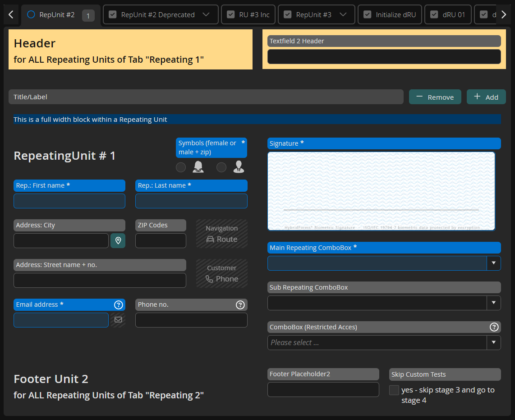Click the map pin icon beside Address: City

(118, 240)
